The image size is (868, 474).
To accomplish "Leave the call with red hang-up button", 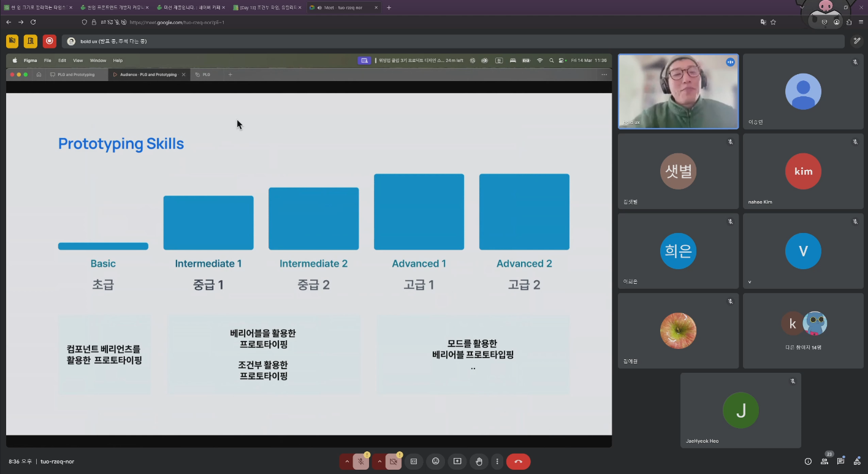I will point(518,461).
